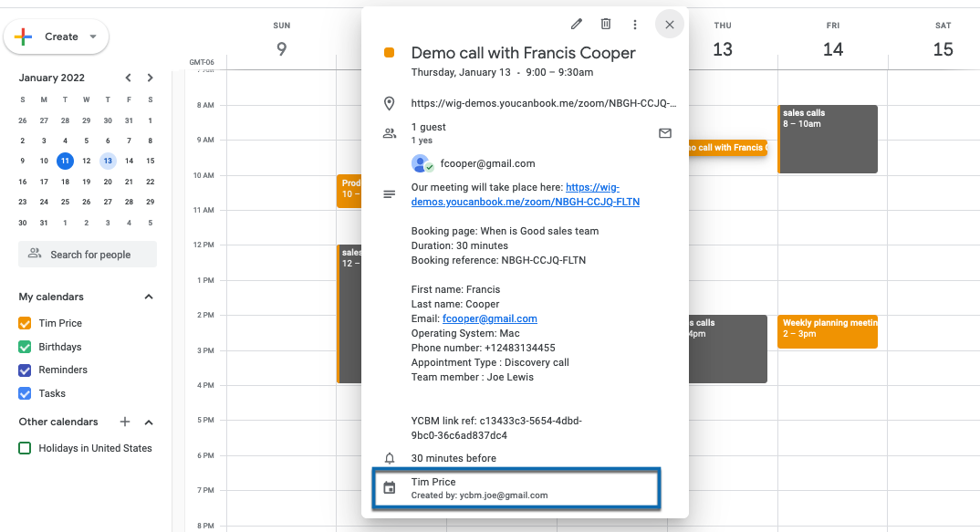Screen dimensions: 980x532
Task: Select January 31 in mini calendar
Action: click(44, 224)
